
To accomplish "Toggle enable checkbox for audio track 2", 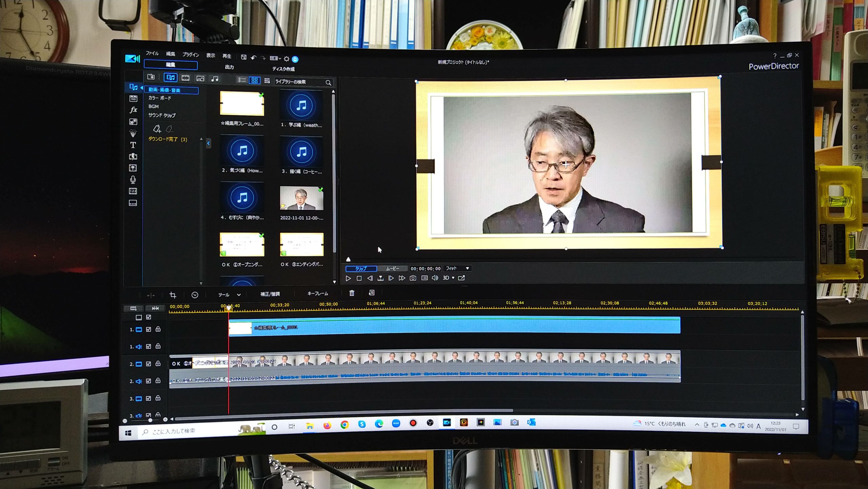I will [x=149, y=381].
